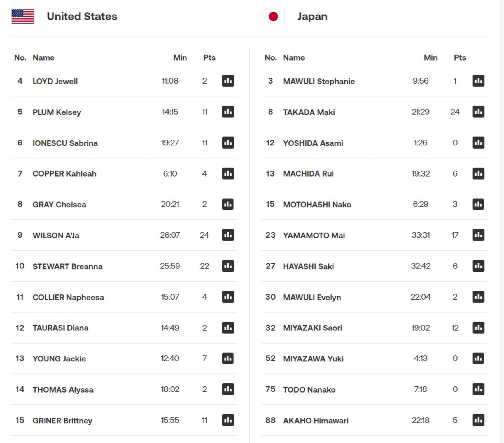
Task: Open stats icon for HAYASHI Saki
Action: [478, 266]
